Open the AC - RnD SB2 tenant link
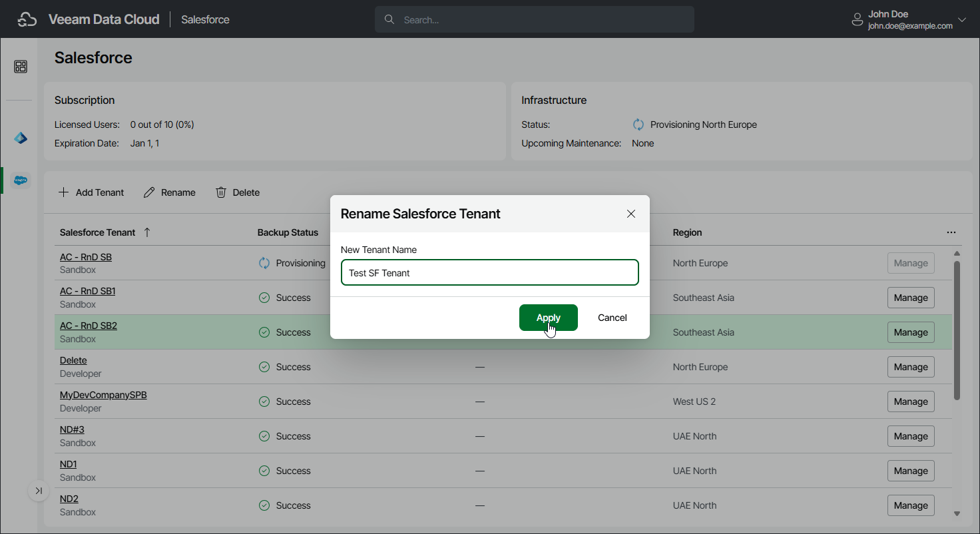Image resolution: width=980 pixels, height=534 pixels. [89, 326]
